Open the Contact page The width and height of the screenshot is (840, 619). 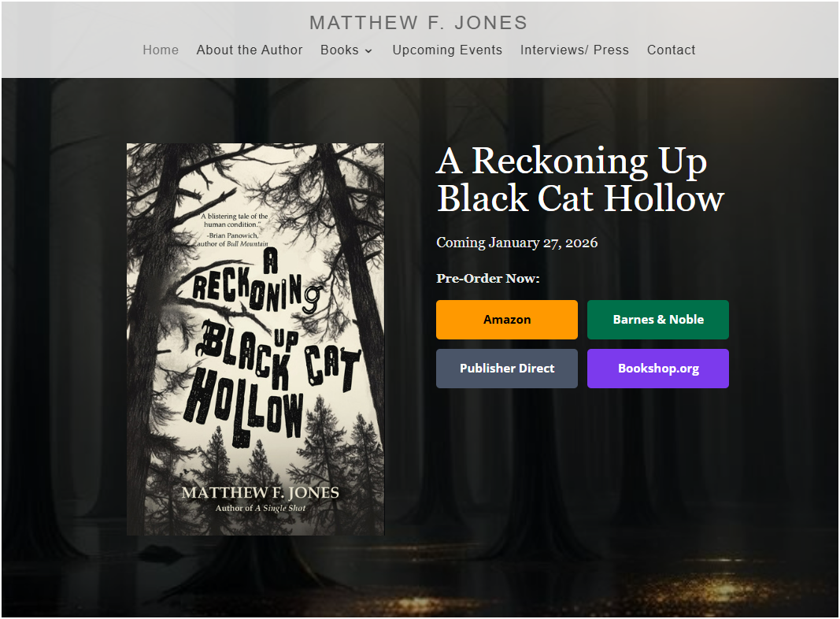click(672, 50)
